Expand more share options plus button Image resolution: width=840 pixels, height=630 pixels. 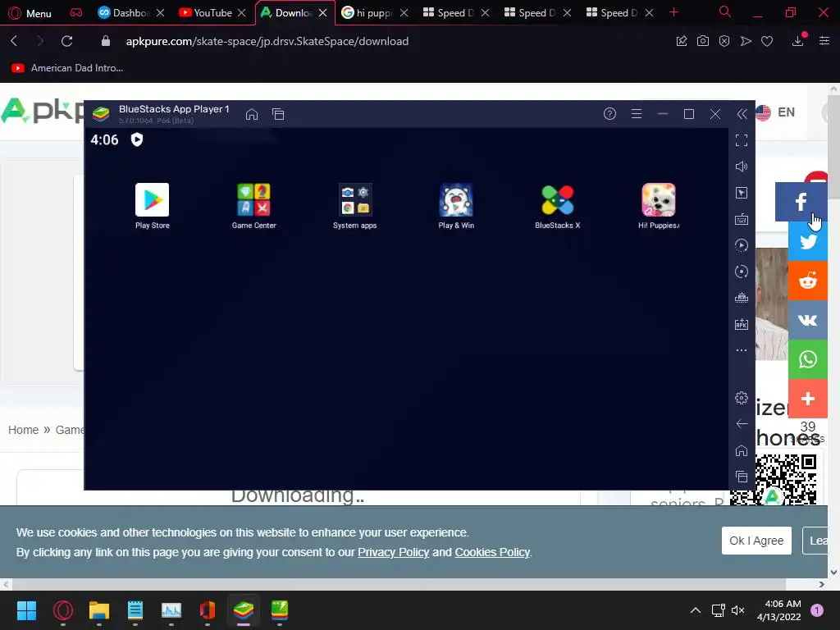click(x=808, y=399)
